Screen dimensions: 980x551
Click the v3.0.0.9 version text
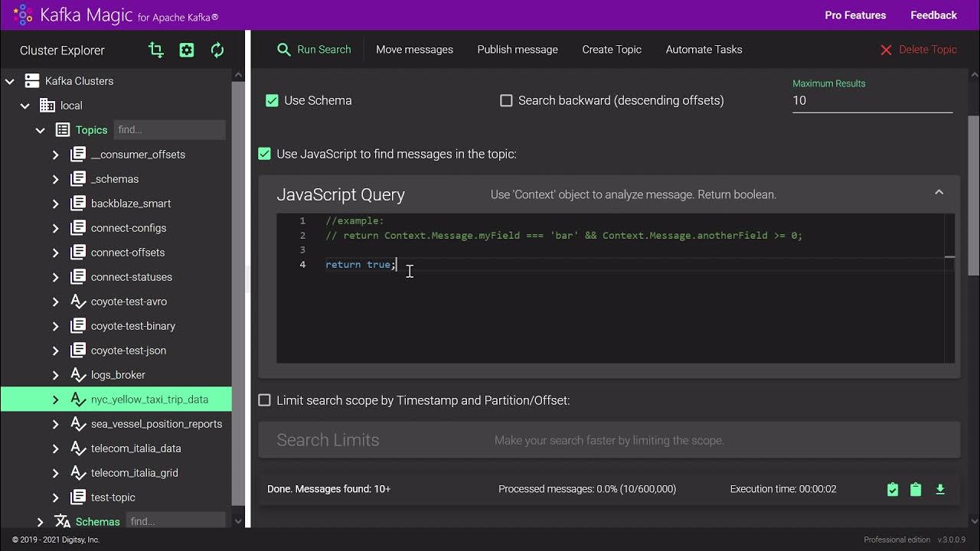pos(950,540)
